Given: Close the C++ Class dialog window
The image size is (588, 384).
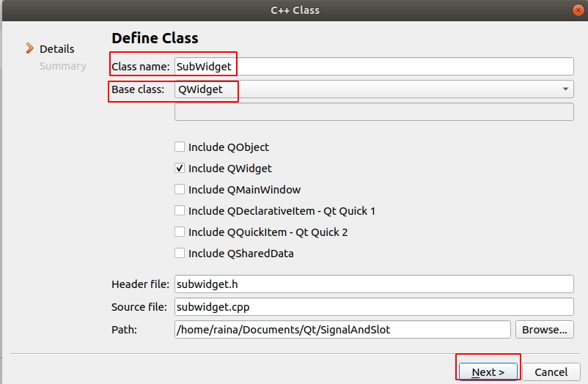Looking at the screenshot, I should tap(578, 10).
